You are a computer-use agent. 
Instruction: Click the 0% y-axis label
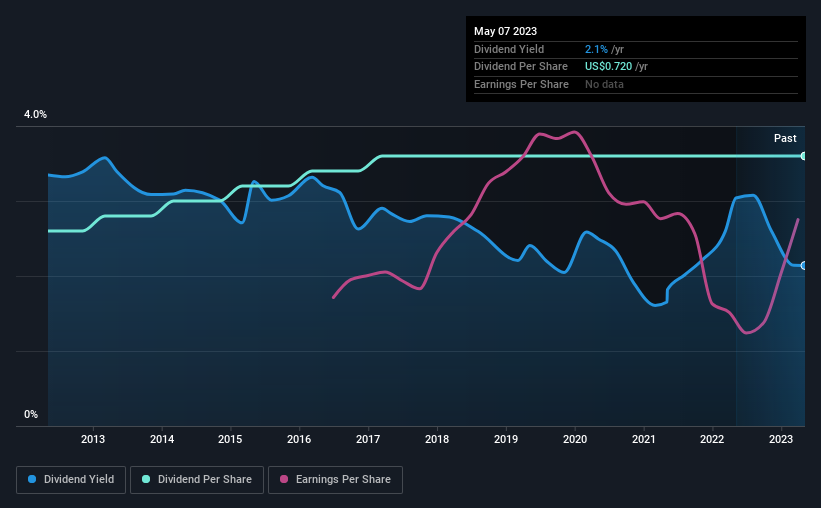pos(31,414)
